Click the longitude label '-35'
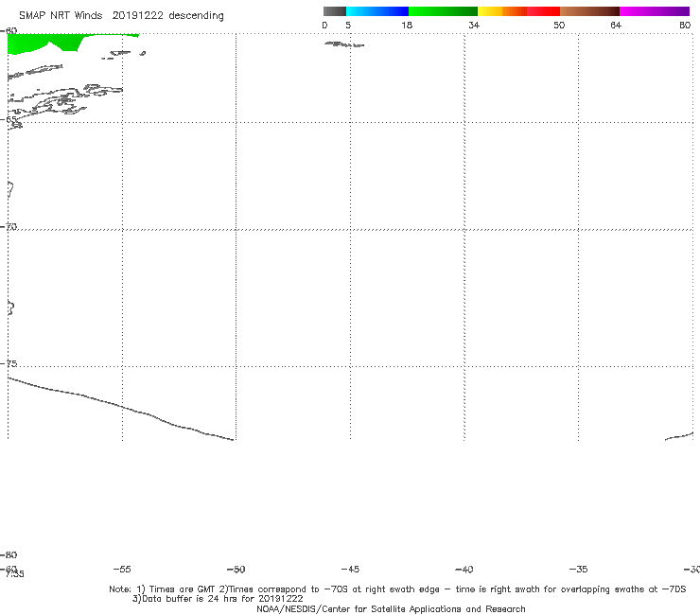This screenshot has width=700, height=615. click(x=579, y=569)
